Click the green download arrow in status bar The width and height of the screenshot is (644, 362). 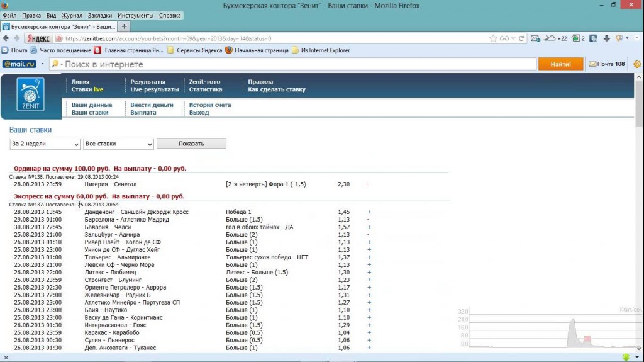tap(626, 358)
